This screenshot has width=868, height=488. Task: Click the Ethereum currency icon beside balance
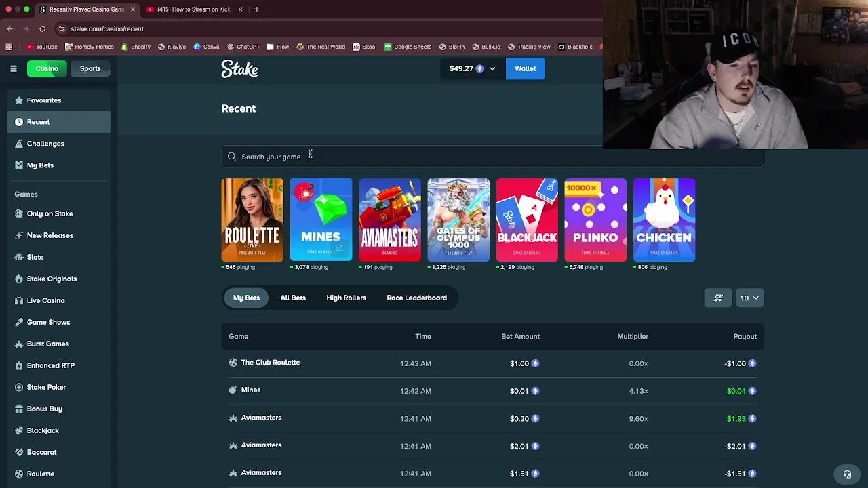pyautogui.click(x=479, y=68)
